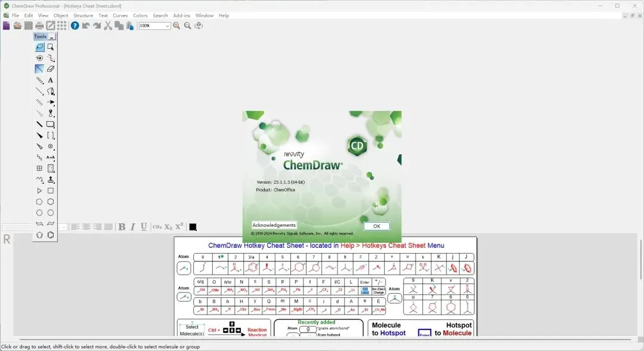Screen dimensions: 644x351
Task: Open the Templates stamp tool
Action: click(51, 180)
